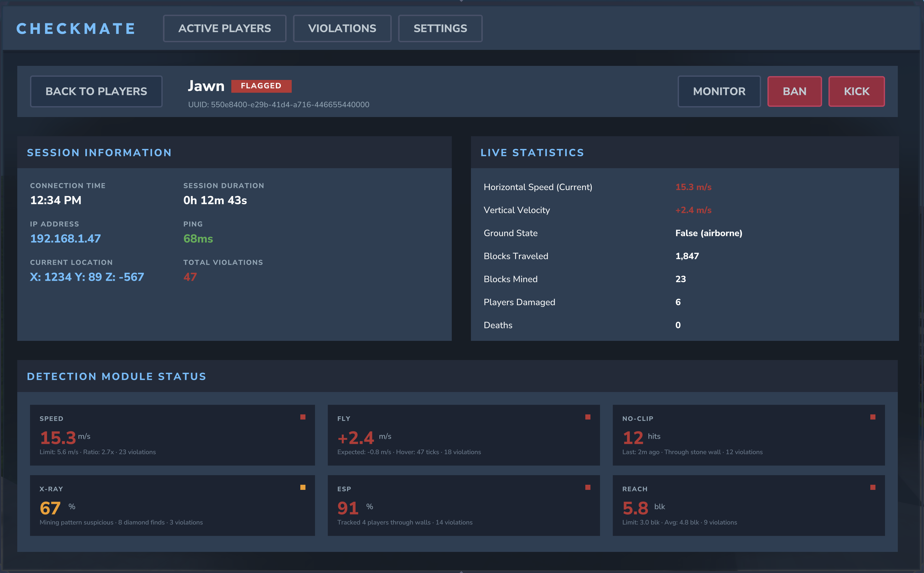
Task: Expand the SESSION INFORMATION panel
Action: pos(99,152)
